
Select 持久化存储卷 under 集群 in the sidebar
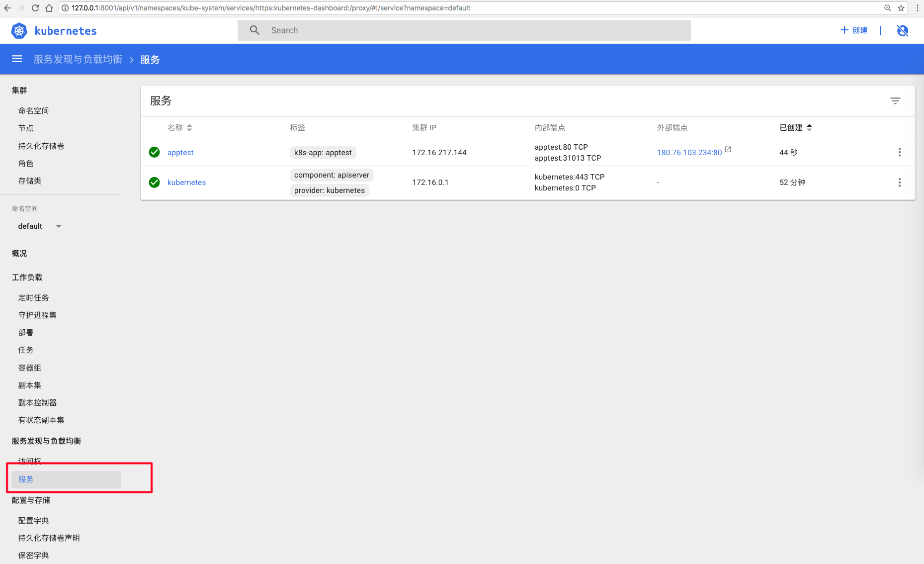click(x=41, y=146)
